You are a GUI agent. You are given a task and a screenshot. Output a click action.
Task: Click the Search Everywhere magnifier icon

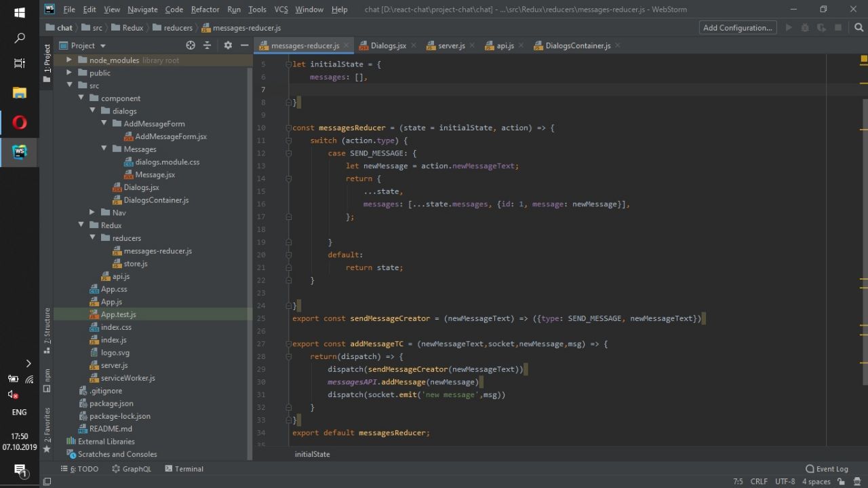pyautogui.click(x=859, y=28)
